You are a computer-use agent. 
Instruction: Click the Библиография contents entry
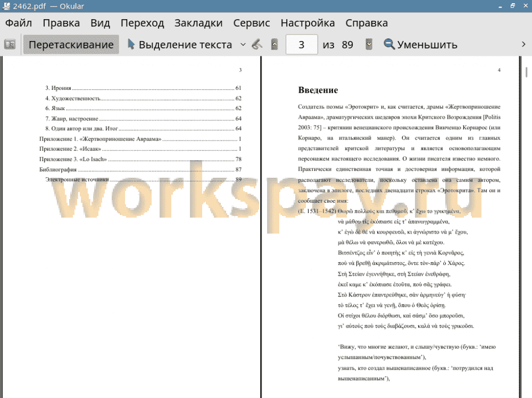(140, 169)
